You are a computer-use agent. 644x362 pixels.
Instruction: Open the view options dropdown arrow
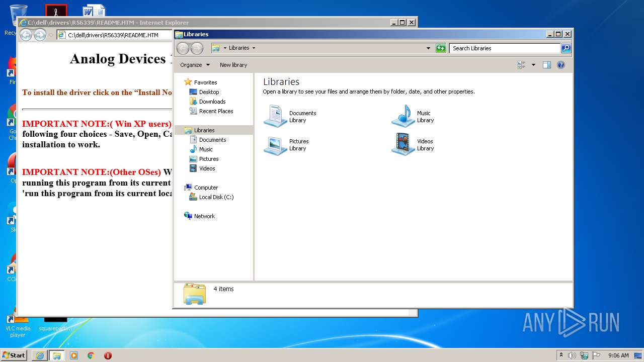click(533, 65)
